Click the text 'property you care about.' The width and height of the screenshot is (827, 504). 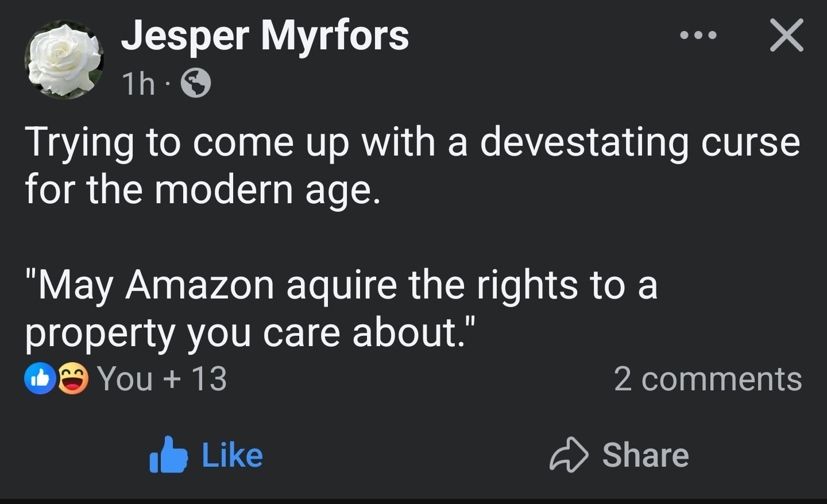[250, 332]
